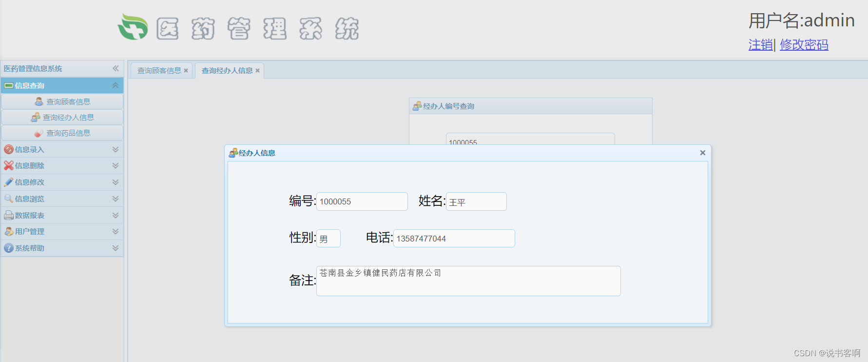Click the pencil icon of 信息修改

tap(9, 182)
